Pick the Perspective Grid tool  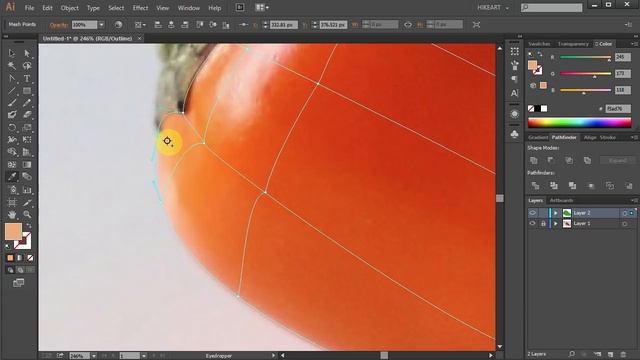[27, 152]
